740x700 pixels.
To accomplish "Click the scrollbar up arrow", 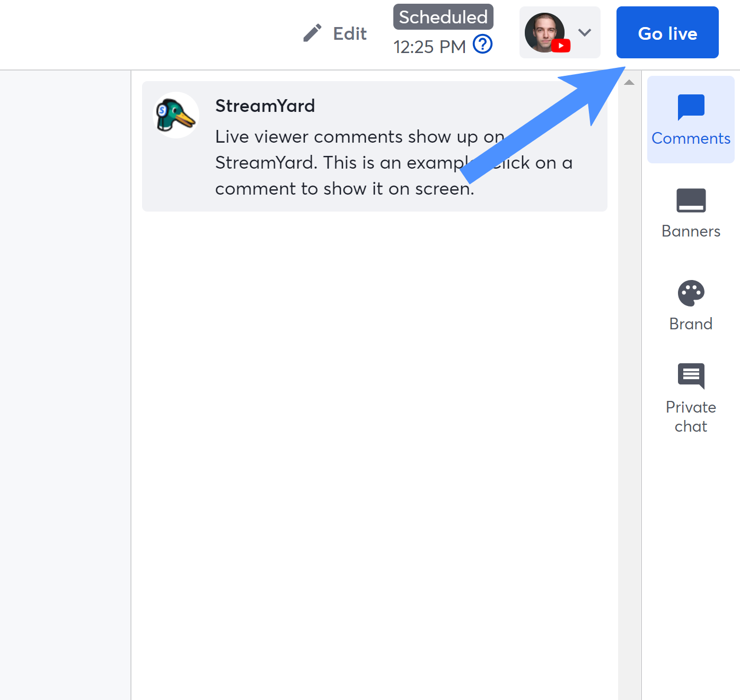I will [x=629, y=81].
